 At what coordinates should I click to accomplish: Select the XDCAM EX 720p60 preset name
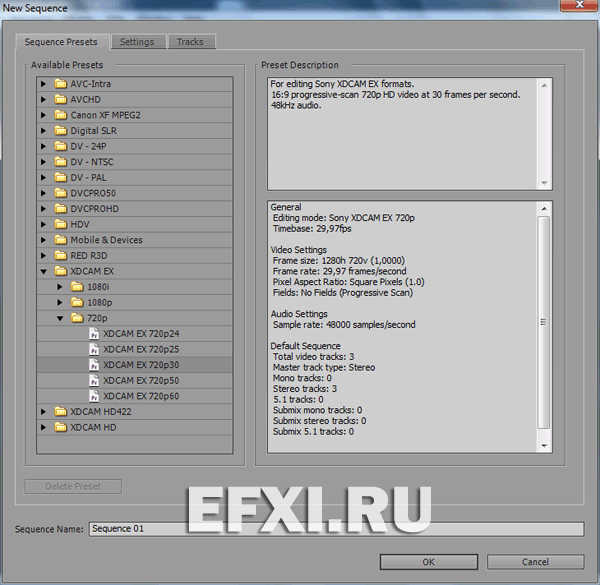pos(141,396)
